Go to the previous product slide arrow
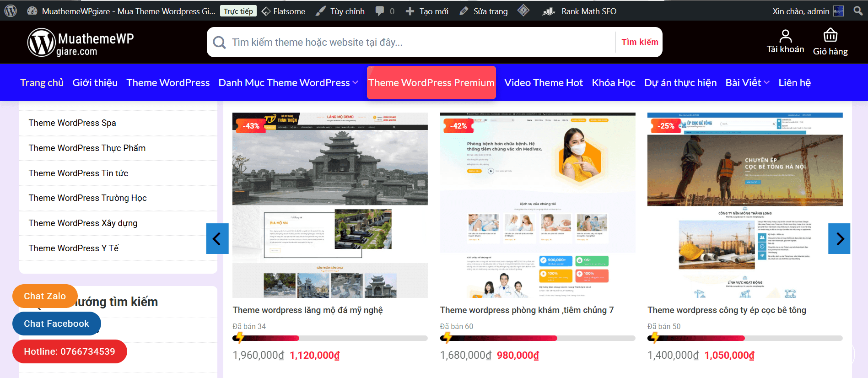The image size is (868, 378). click(x=217, y=238)
